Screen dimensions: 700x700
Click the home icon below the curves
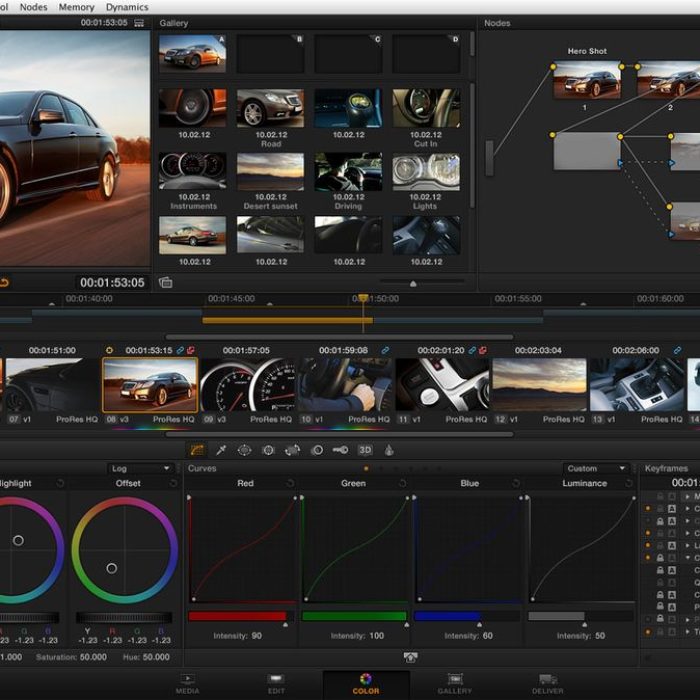(x=410, y=657)
